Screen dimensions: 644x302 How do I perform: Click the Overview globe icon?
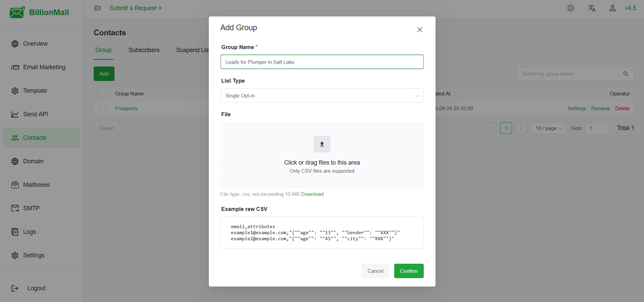tap(15, 44)
